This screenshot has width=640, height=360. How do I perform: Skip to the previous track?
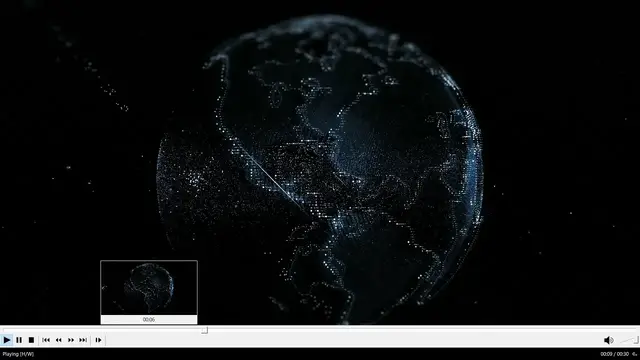(46, 340)
